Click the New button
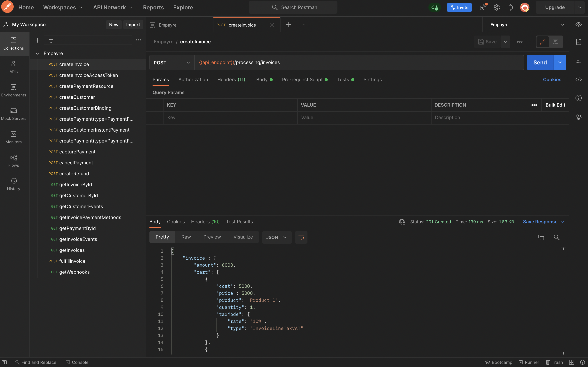 pyautogui.click(x=114, y=25)
